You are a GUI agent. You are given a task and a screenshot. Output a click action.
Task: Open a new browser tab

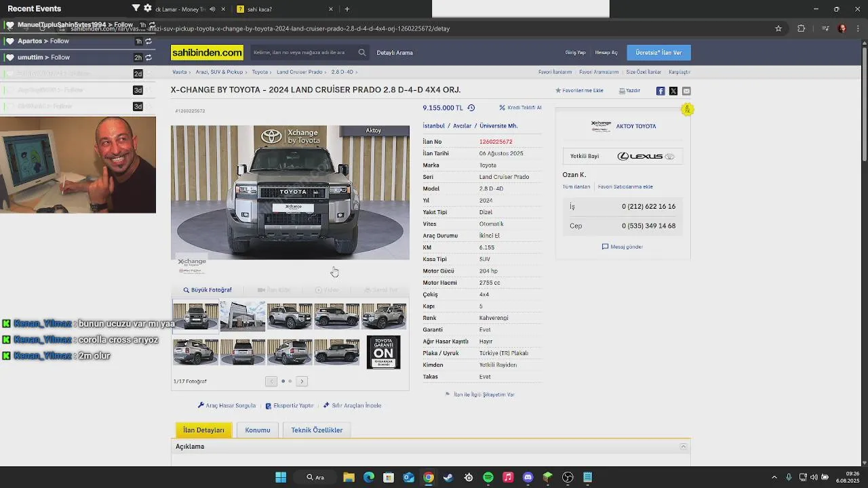point(347,9)
